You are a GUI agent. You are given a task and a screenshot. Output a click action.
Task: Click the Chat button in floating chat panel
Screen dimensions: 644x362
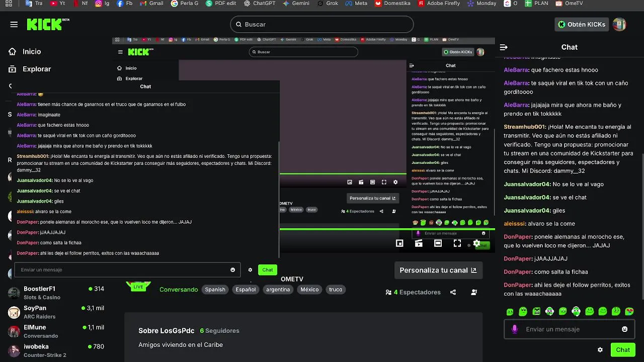pyautogui.click(x=267, y=270)
